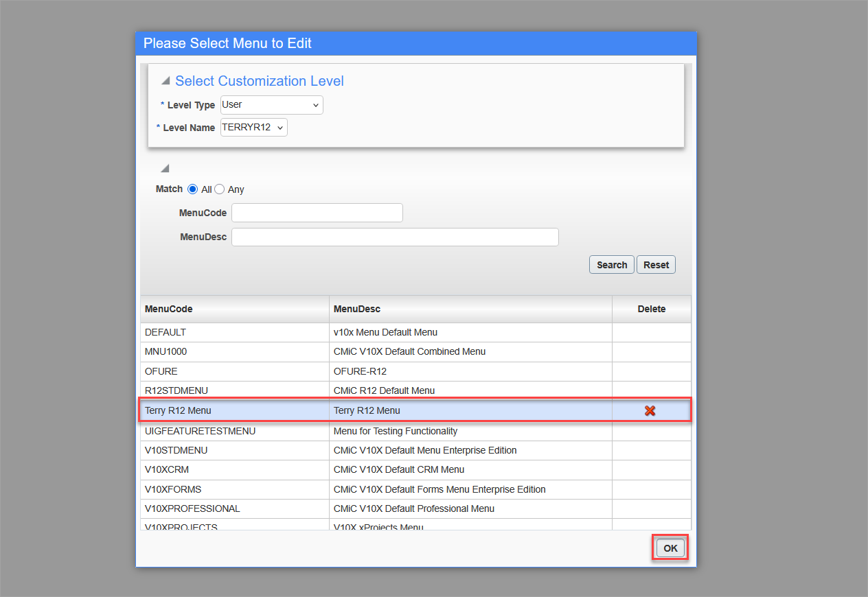Click 'CMiC R12 Default Menu' description

[384, 390]
